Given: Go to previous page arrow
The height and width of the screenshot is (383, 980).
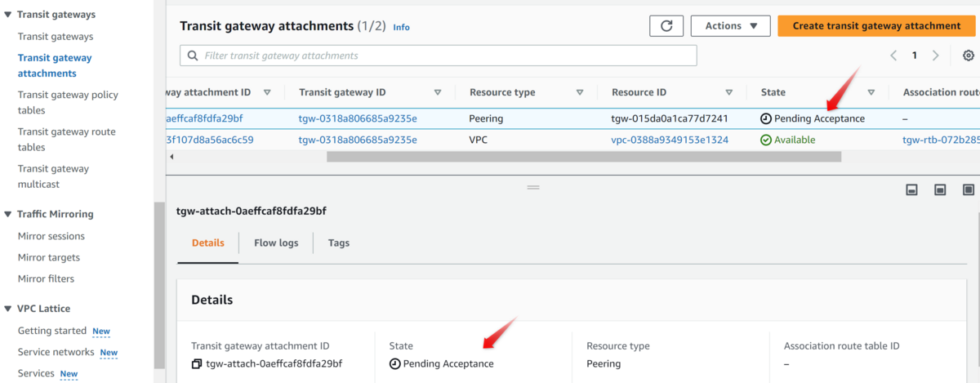Looking at the screenshot, I should pyautogui.click(x=893, y=56).
